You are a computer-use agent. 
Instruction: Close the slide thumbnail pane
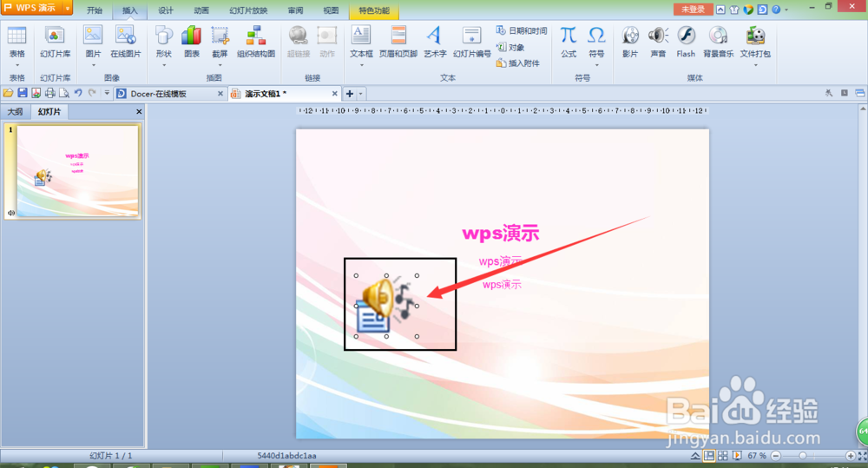[139, 112]
